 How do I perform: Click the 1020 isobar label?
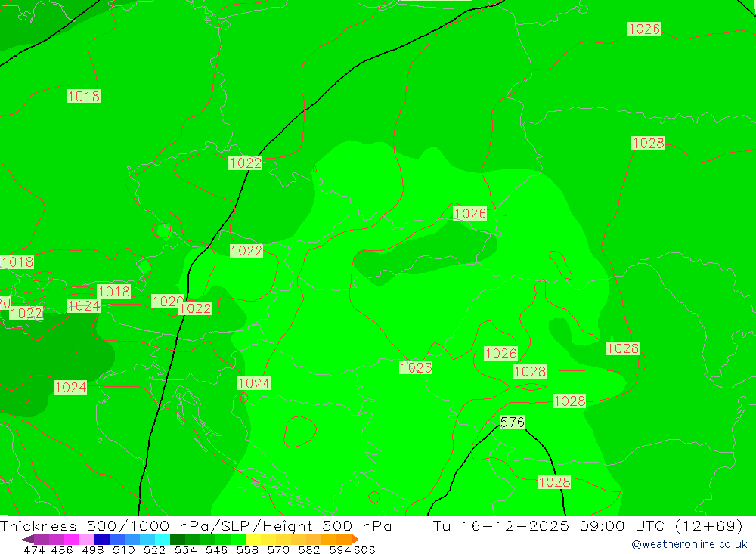(166, 302)
